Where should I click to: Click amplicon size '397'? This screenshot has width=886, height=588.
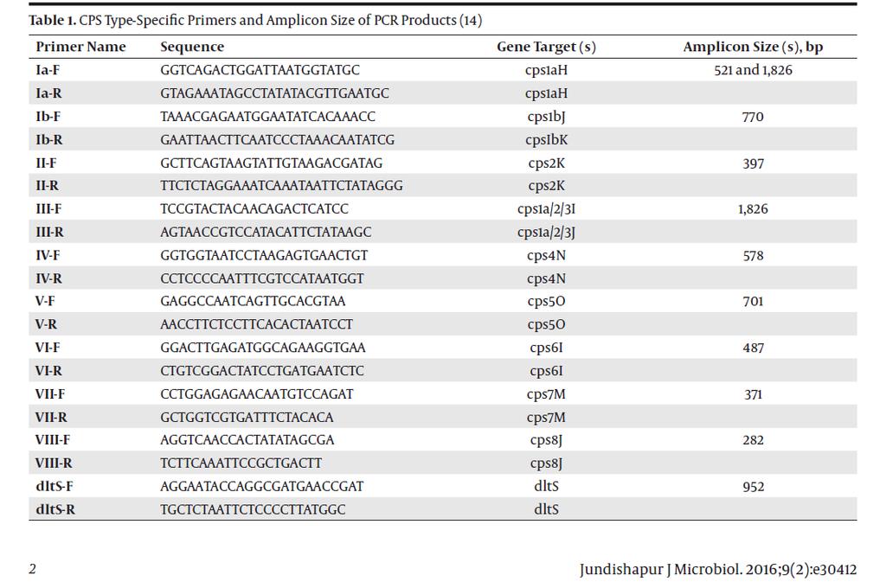[x=754, y=163]
